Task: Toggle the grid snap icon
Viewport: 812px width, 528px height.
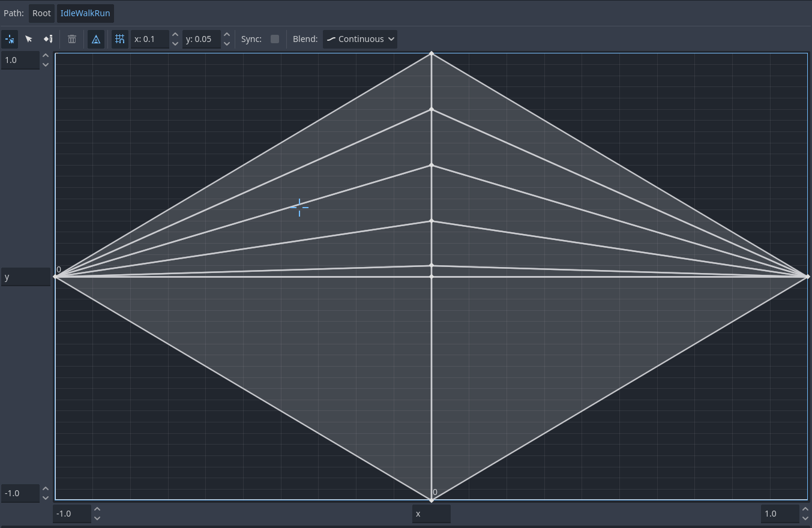Action: tap(120, 39)
